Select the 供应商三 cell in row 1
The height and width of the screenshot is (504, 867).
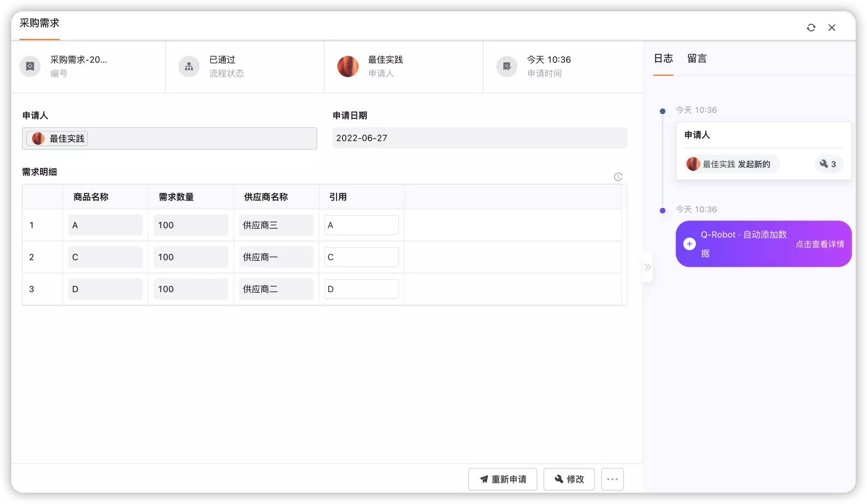(276, 225)
